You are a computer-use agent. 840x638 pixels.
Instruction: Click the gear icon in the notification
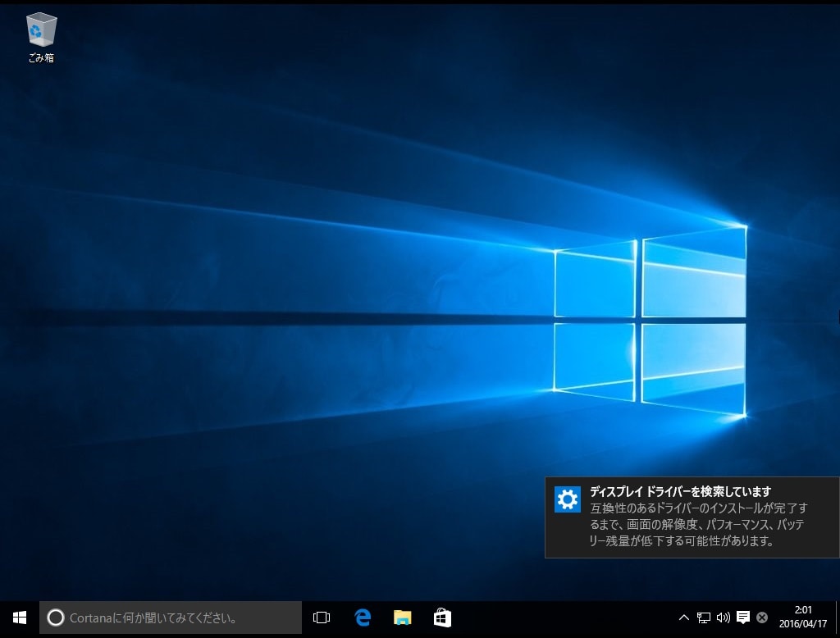(x=568, y=499)
